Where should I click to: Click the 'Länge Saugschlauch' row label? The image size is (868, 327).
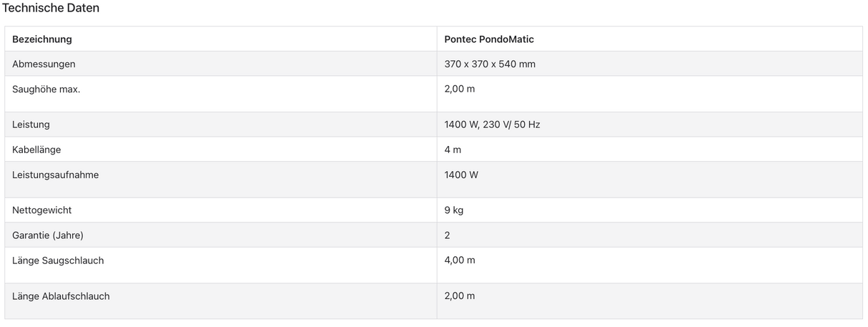(x=58, y=260)
